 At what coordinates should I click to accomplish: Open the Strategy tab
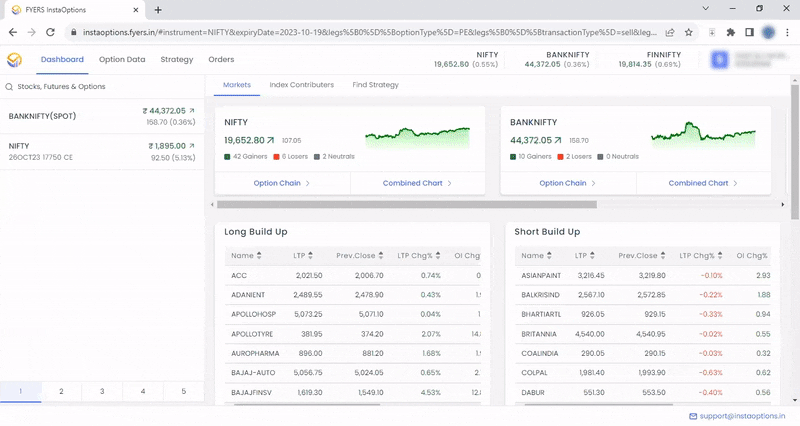[177, 60]
